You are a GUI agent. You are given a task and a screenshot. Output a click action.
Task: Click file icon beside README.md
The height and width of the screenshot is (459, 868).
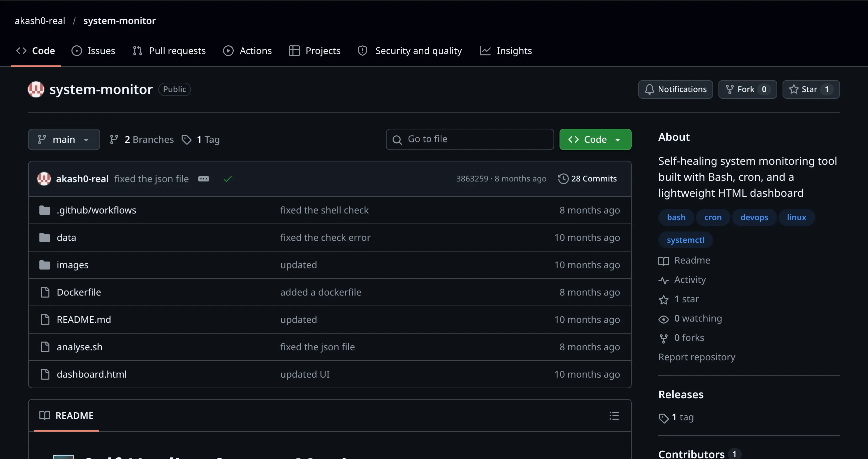(45, 319)
